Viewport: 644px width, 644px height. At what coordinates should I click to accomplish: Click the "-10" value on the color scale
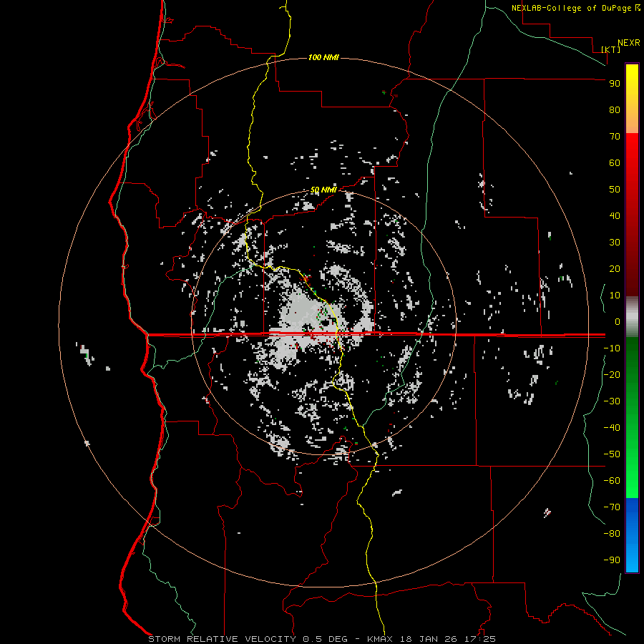612,348
